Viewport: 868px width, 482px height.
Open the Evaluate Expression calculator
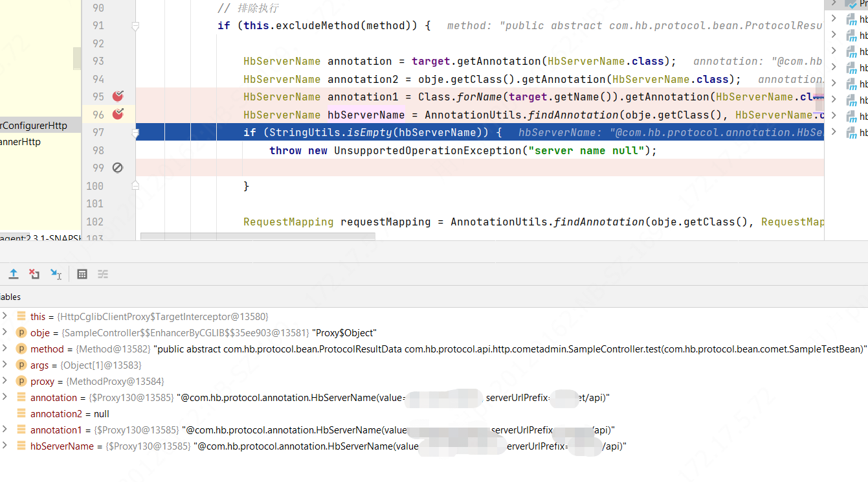coord(82,274)
